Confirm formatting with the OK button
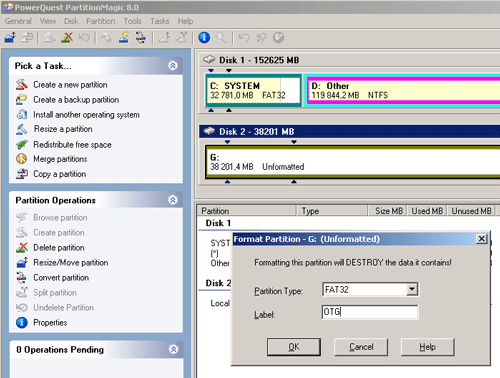The image size is (500, 378). [294, 347]
